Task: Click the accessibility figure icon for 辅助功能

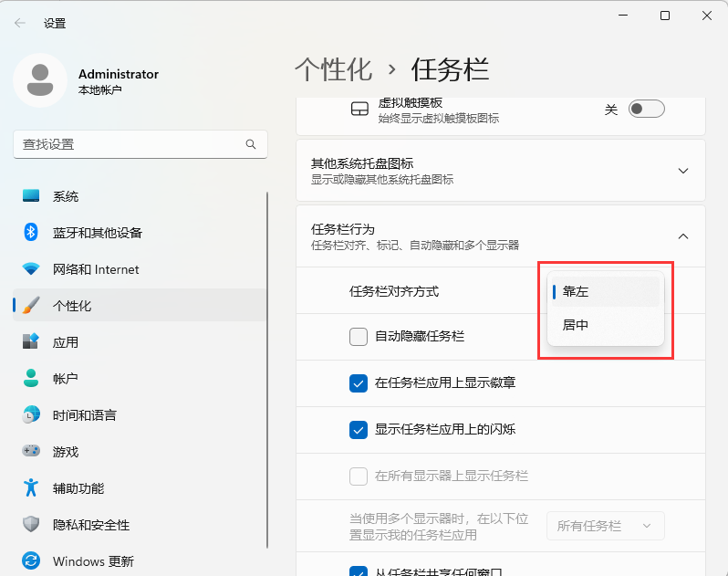Action: pos(31,487)
